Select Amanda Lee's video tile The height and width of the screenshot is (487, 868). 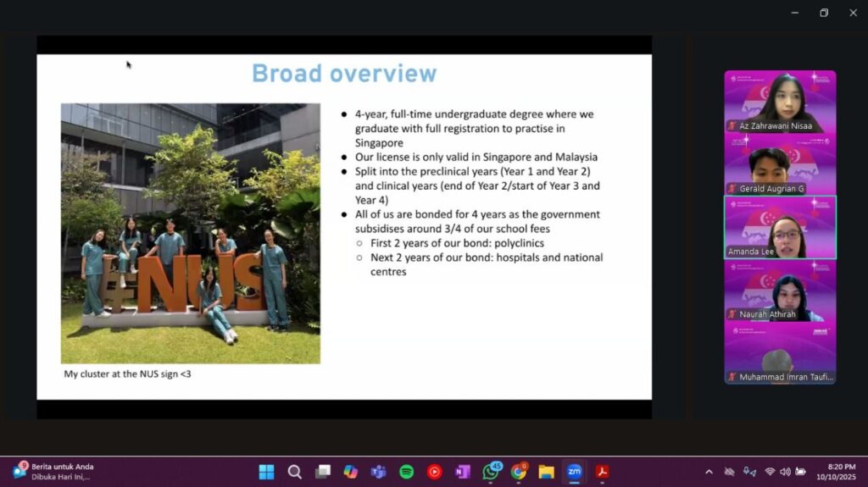point(780,227)
